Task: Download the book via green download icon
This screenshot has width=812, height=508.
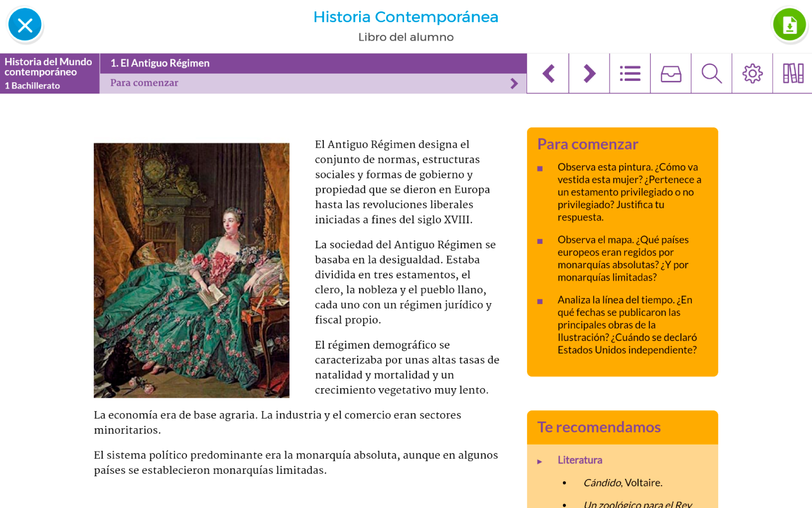Action: click(x=790, y=25)
